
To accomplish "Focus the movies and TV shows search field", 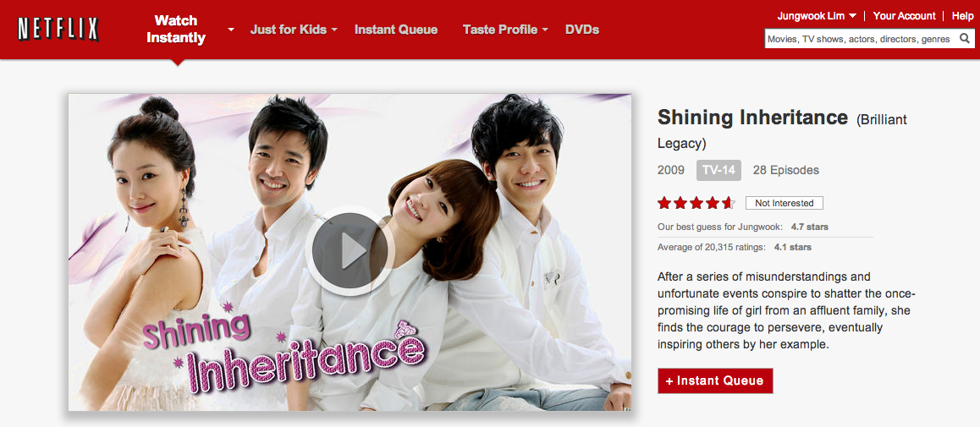I will pos(862,39).
